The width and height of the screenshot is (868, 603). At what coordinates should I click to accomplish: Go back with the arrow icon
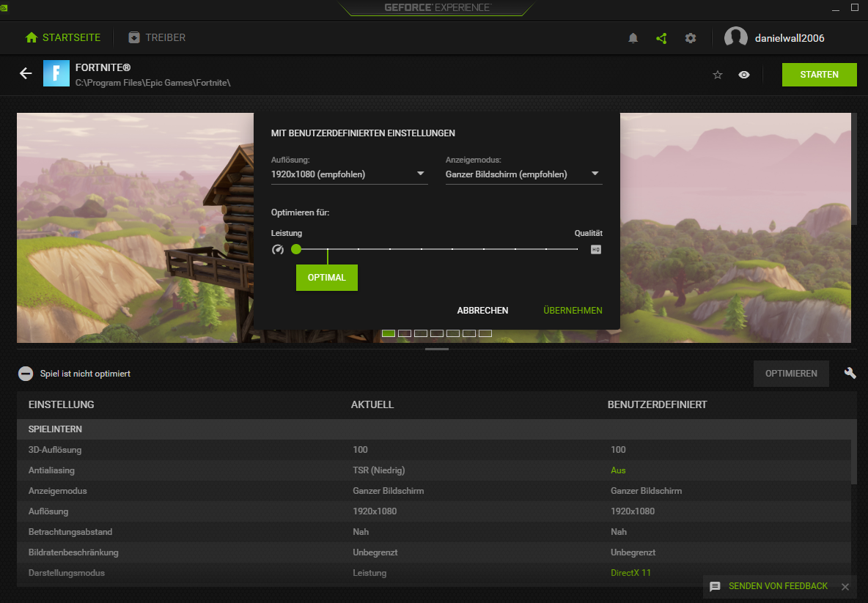(x=26, y=73)
